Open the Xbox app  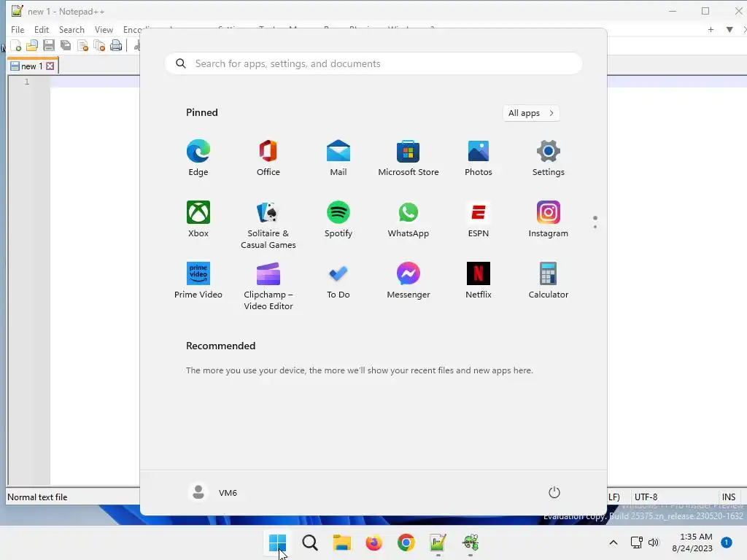[198, 219]
